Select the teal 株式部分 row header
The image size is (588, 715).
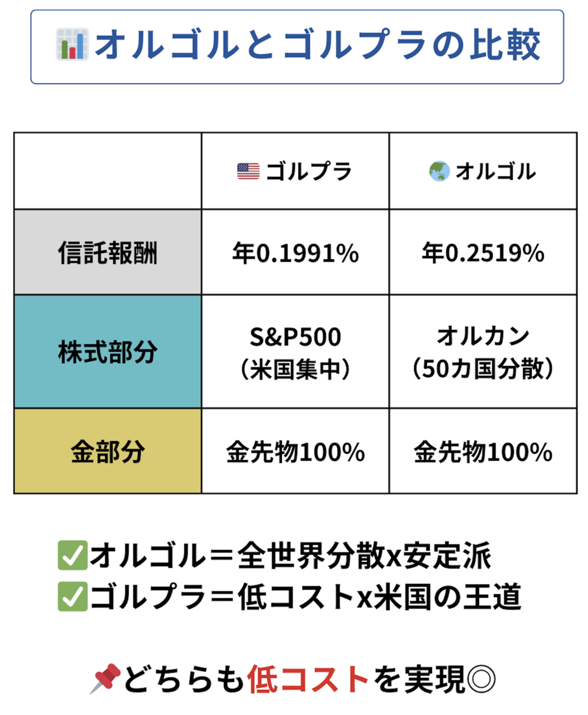pyautogui.click(x=108, y=352)
